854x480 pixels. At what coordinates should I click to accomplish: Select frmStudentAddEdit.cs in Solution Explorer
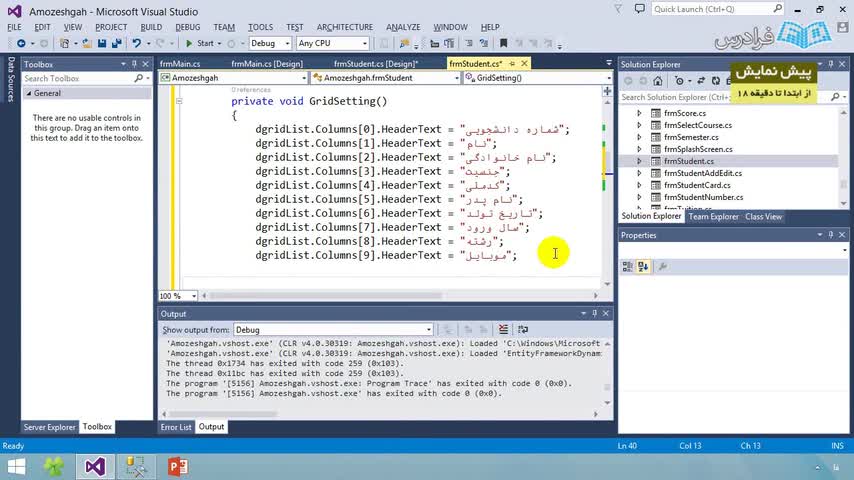pos(703,173)
